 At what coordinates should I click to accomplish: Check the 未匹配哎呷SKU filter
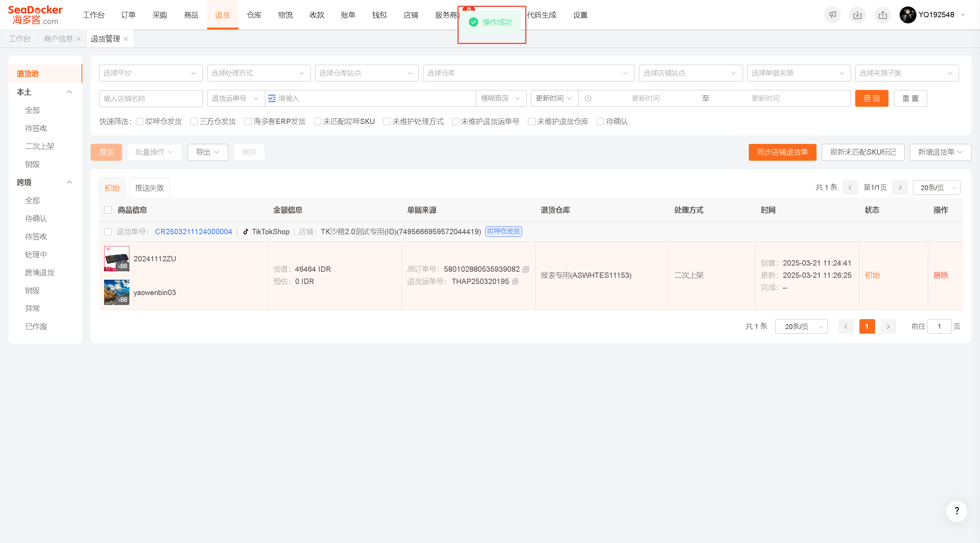point(317,121)
